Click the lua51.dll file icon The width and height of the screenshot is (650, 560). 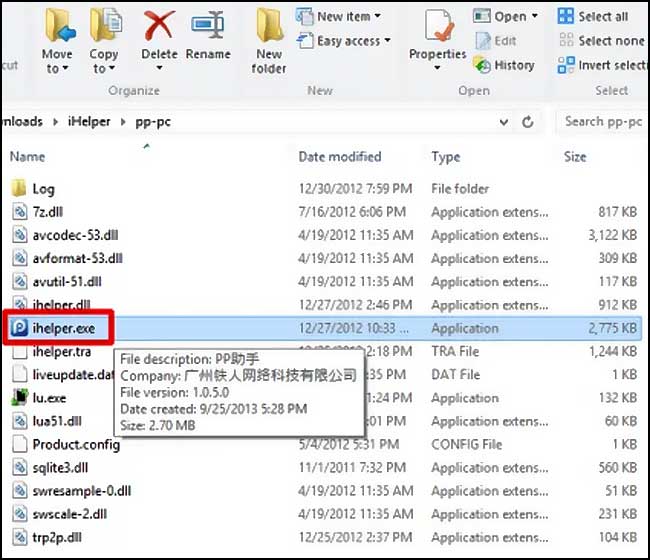tap(19, 421)
